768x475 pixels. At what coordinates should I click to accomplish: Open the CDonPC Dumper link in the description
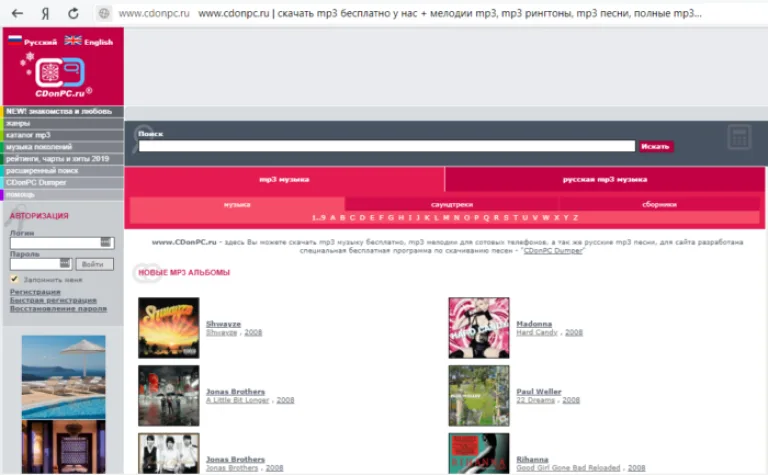click(x=553, y=250)
